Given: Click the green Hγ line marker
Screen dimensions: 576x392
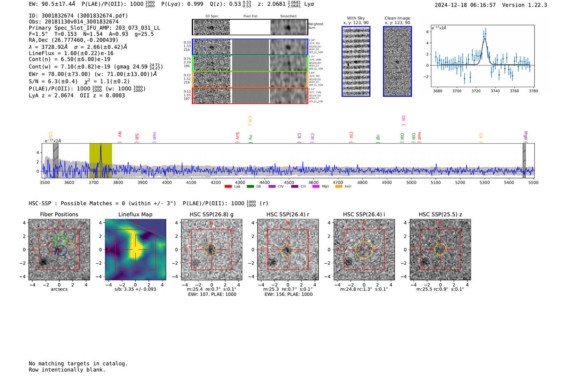Looking at the screenshot, I should [x=250, y=139].
